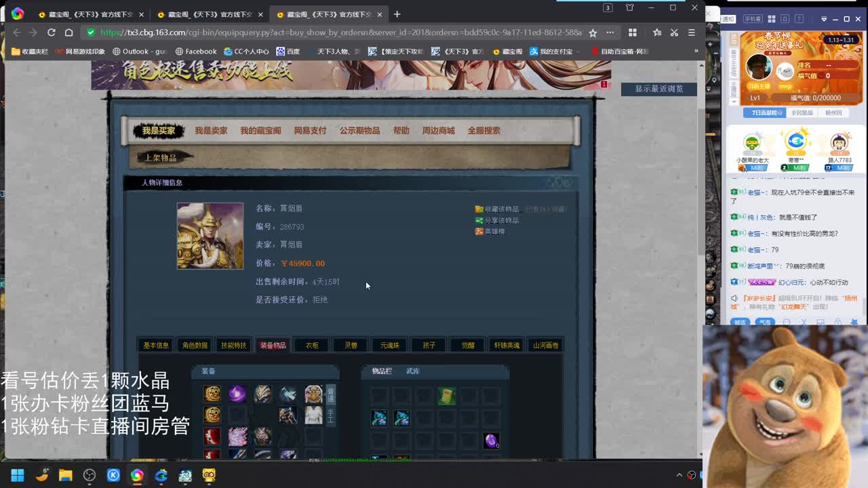Reload the page with the refresh icon
This screenshot has width=868, height=488.
click(51, 33)
